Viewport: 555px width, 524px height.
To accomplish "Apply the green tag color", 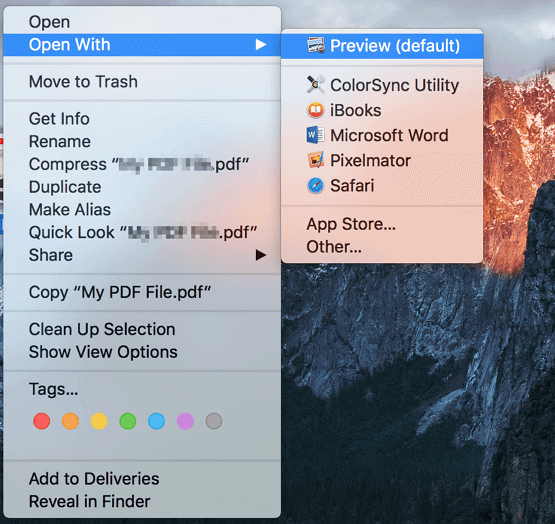I will [128, 421].
